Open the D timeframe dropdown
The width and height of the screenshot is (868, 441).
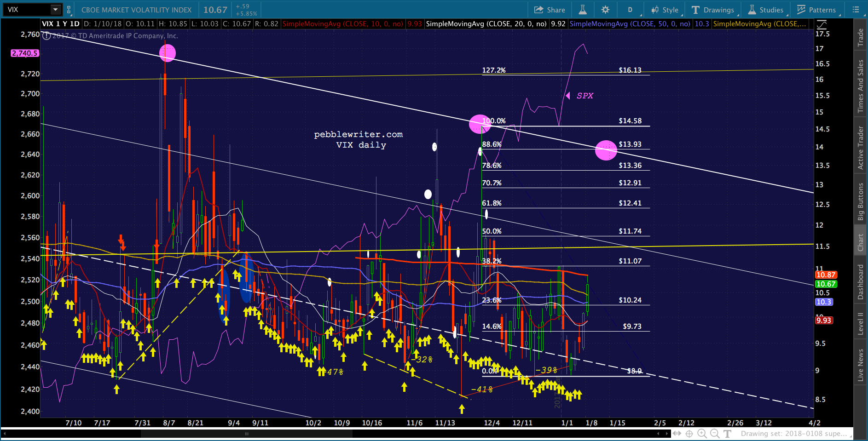(x=630, y=10)
